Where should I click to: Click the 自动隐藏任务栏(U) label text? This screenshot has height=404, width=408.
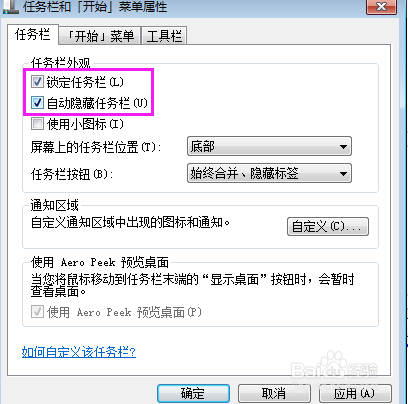97,103
